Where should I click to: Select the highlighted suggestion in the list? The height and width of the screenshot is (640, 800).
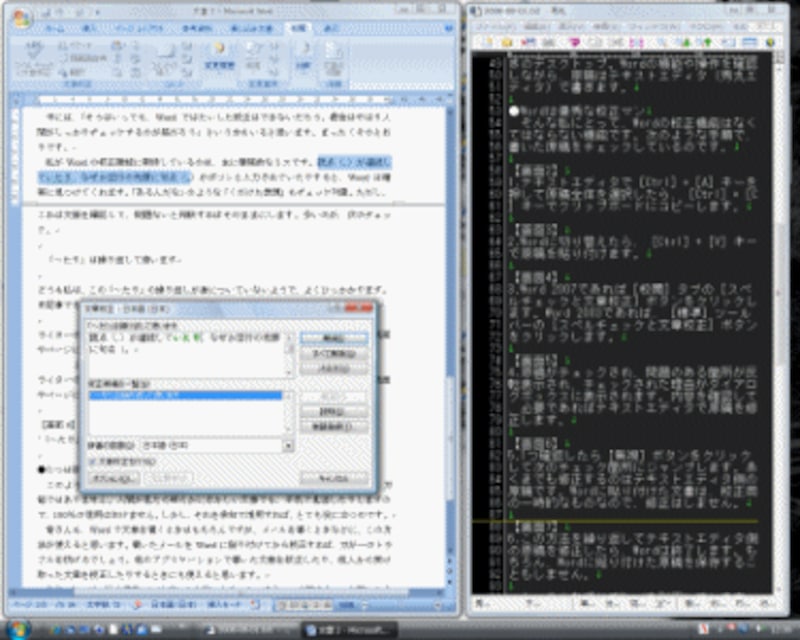[x=185, y=396]
